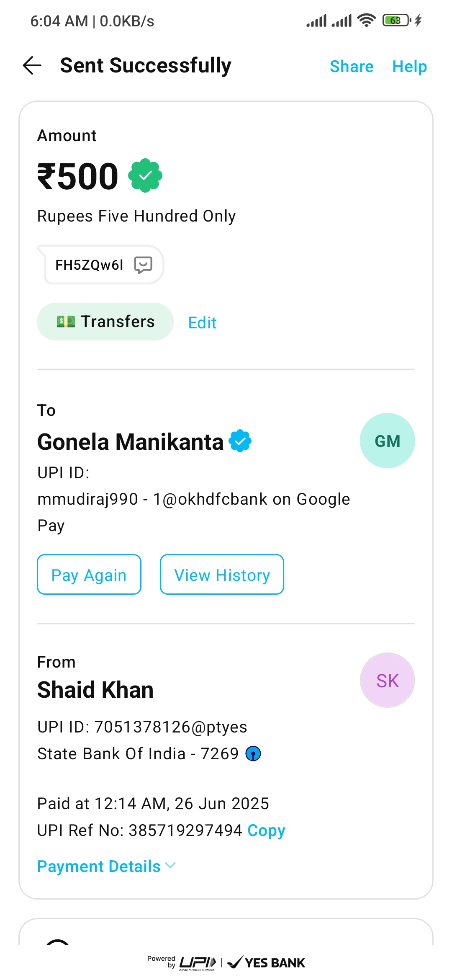Tap the UPI Yes Bank footer logo
Image resolution: width=452 pixels, height=980 pixels.
tap(226, 962)
